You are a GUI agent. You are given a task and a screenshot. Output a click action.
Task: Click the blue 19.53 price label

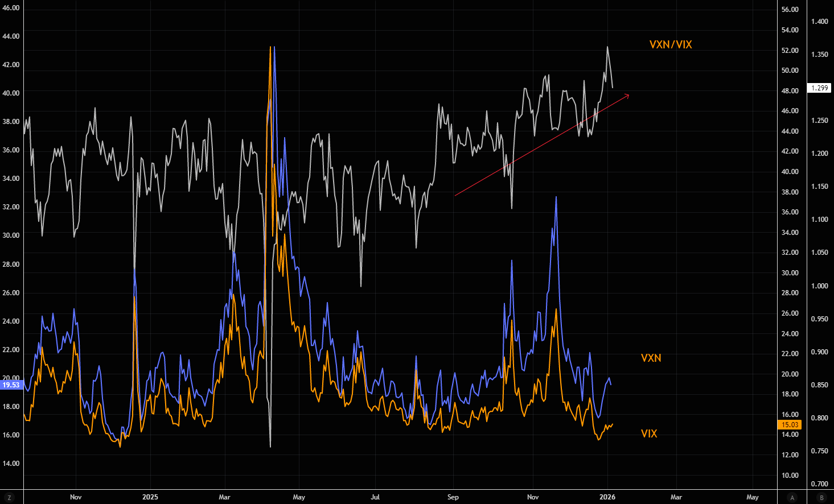click(x=11, y=385)
